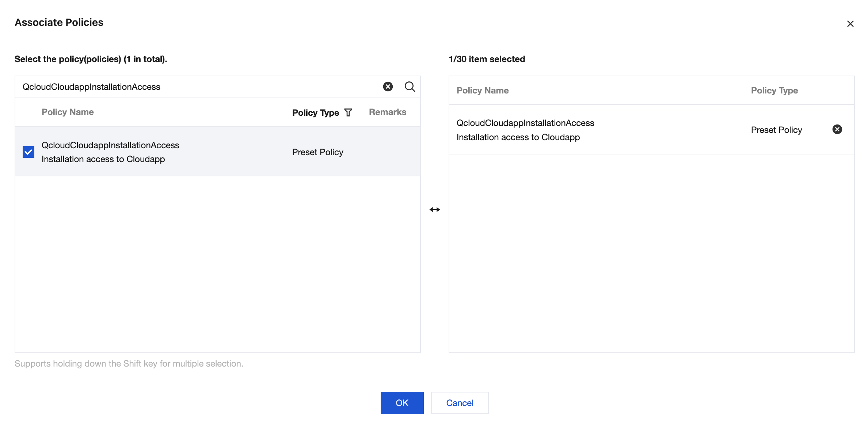
Task: Click the Policy Type header in the selected table
Action: coord(774,91)
